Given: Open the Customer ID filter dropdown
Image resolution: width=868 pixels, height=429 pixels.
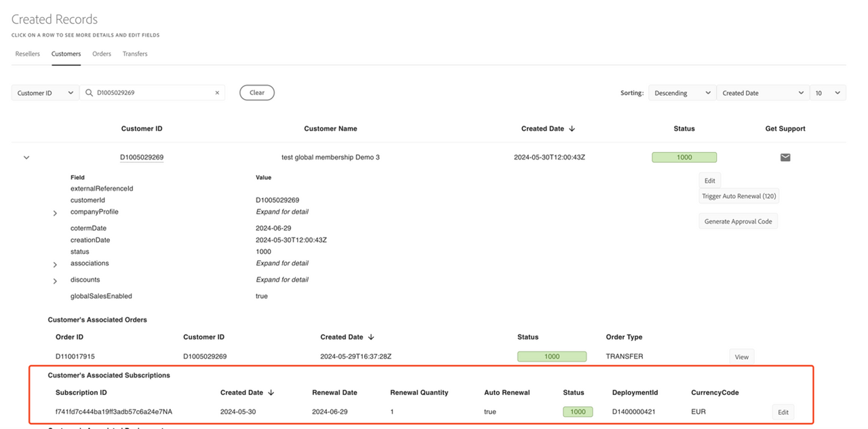Looking at the screenshot, I should [45, 93].
